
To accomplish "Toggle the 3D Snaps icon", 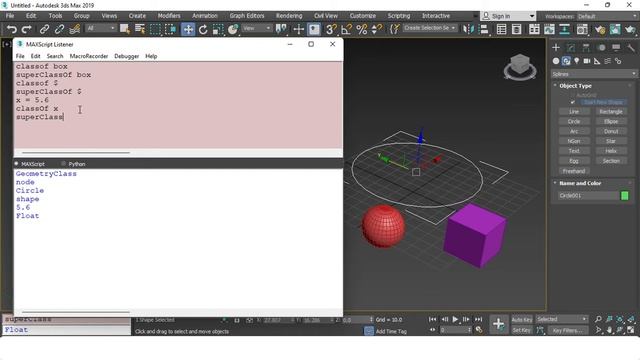I will pos(331,29).
